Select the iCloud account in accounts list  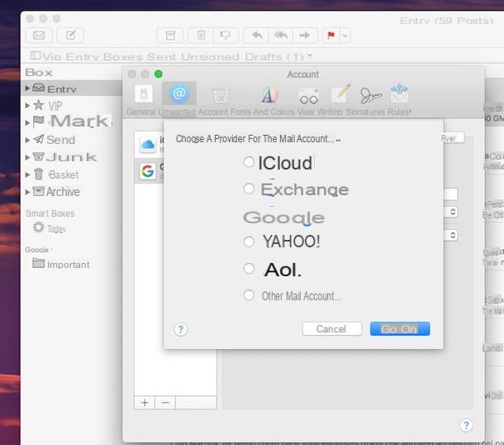coord(150,145)
